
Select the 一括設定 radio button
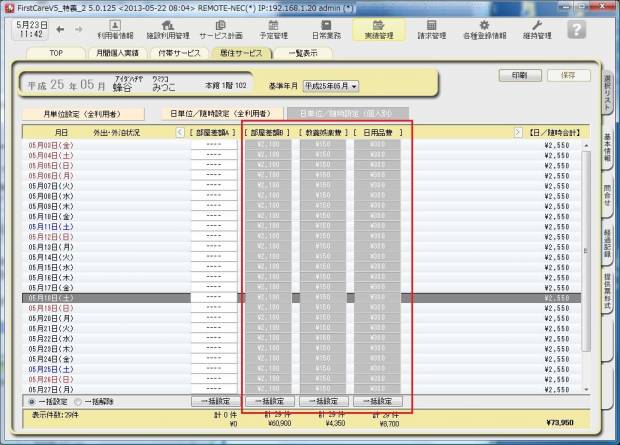pos(32,401)
